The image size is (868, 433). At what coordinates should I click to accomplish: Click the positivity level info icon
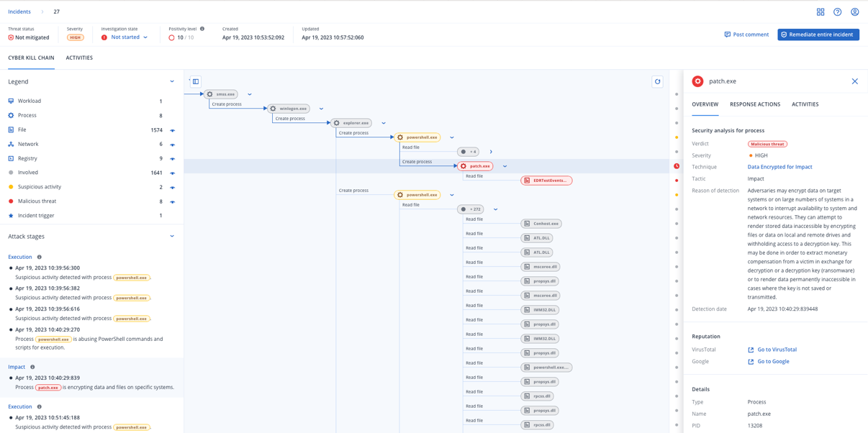(202, 29)
